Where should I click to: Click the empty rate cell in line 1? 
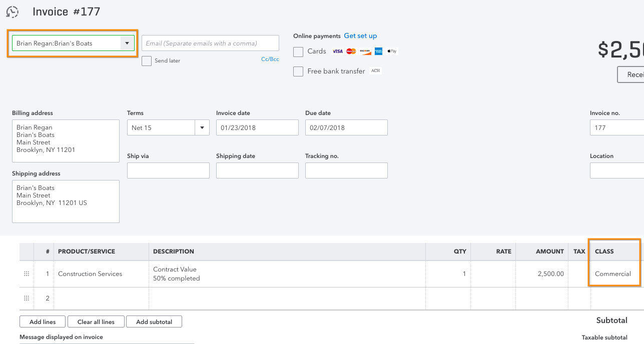click(493, 274)
